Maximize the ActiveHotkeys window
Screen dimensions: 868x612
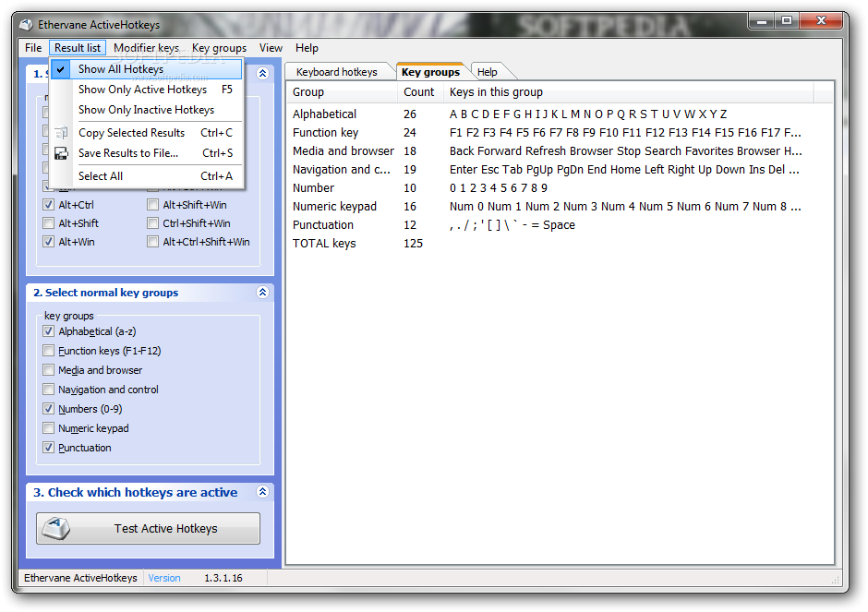pos(787,21)
